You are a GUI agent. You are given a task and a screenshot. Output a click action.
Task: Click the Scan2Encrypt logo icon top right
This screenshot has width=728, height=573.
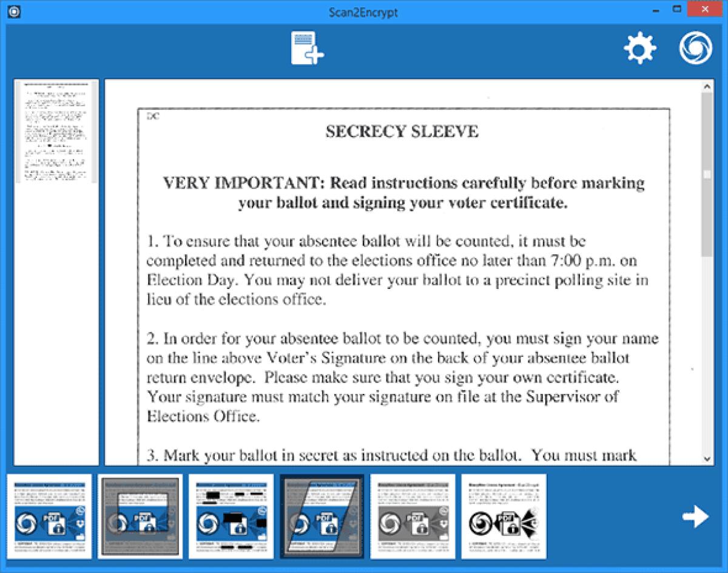(x=695, y=47)
